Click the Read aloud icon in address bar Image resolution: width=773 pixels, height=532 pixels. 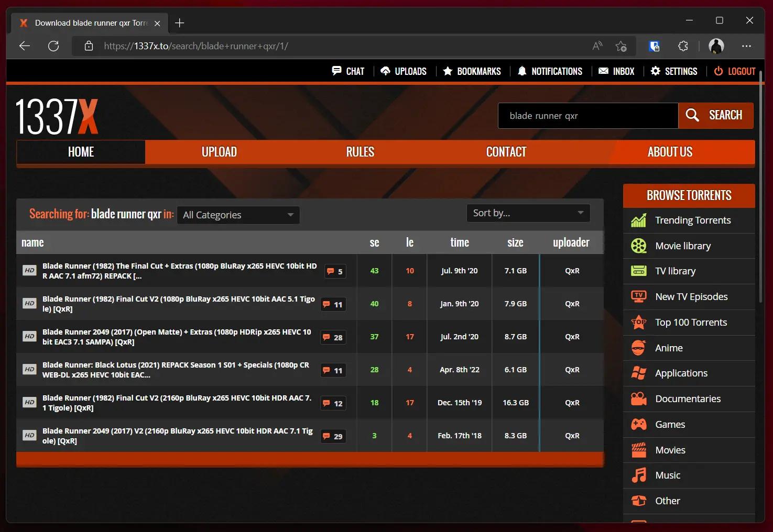[x=597, y=46]
